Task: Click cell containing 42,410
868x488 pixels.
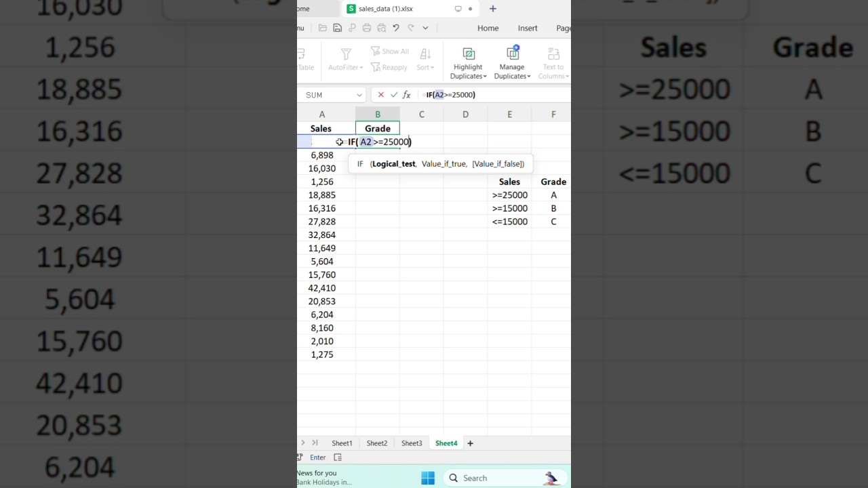Action: click(x=322, y=288)
